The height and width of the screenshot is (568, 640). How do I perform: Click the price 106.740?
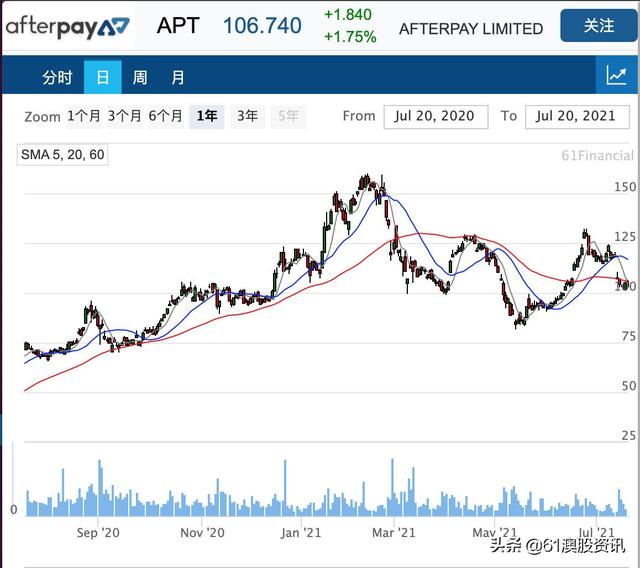(x=262, y=26)
